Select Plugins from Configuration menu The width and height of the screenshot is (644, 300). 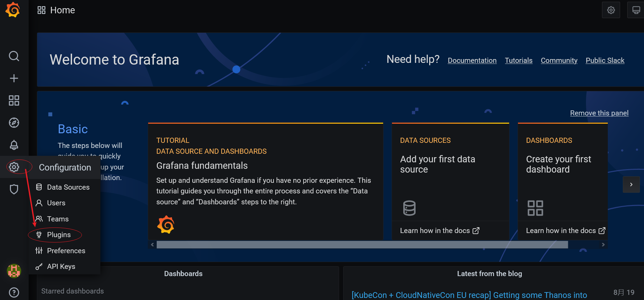tap(65, 235)
